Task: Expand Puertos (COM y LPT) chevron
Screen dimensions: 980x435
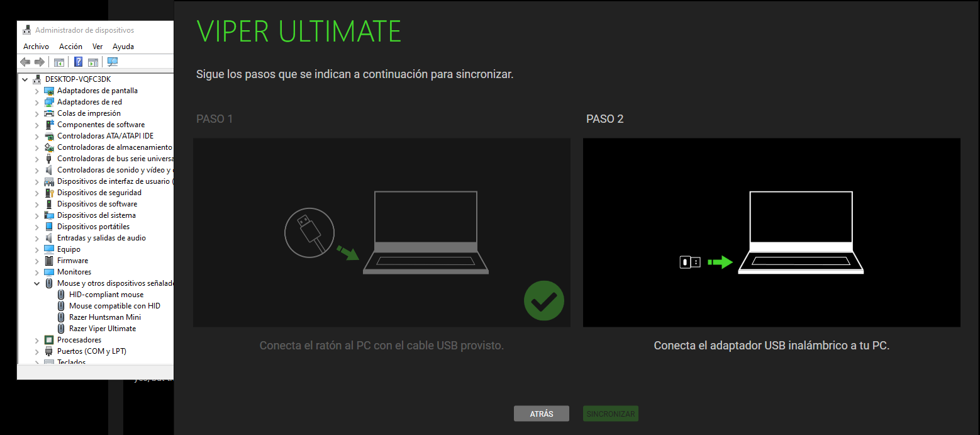Action: click(x=36, y=351)
